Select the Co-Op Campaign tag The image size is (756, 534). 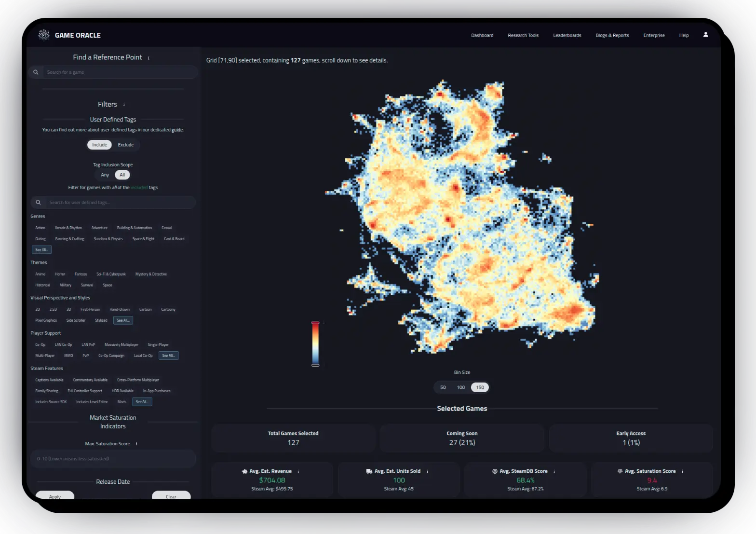[111, 356]
